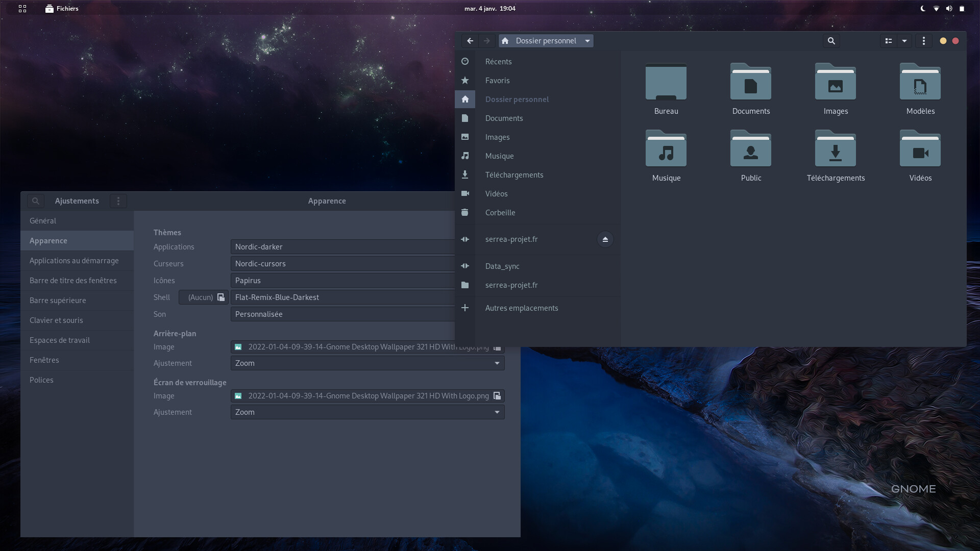Expand the Dossier personnel dropdown in navigation
This screenshot has height=551, width=980.
(x=586, y=41)
